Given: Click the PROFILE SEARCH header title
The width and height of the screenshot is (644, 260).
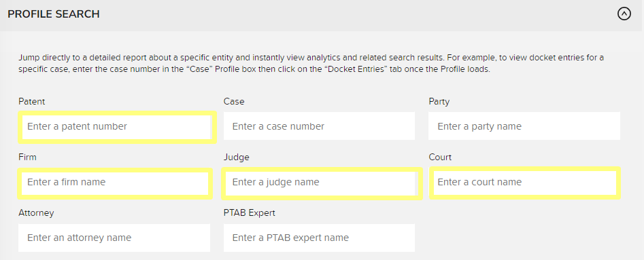Looking at the screenshot, I should [x=54, y=14].
